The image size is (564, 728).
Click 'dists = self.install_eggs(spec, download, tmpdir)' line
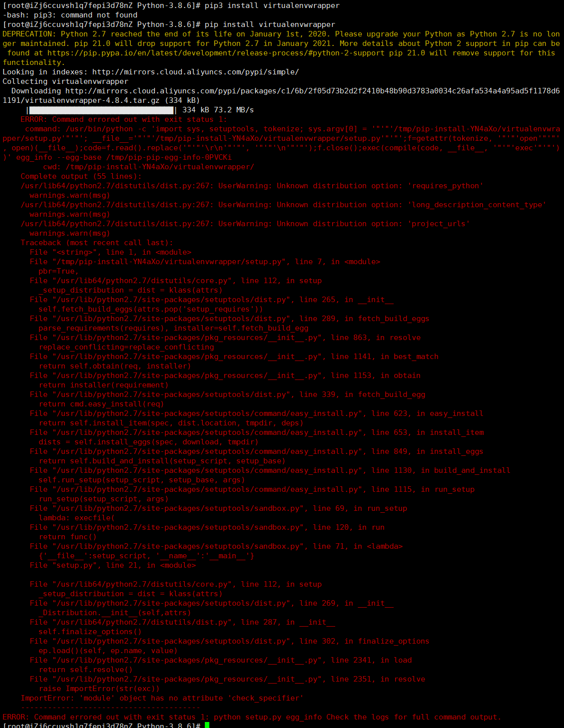(148, 442)
